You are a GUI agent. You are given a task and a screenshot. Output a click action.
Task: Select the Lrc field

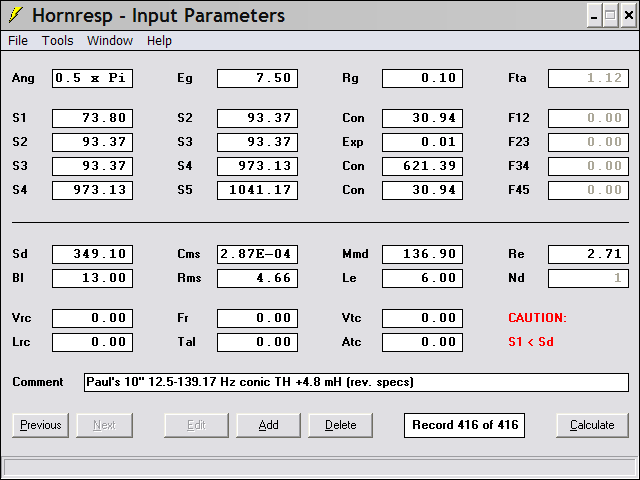point(92,342)
